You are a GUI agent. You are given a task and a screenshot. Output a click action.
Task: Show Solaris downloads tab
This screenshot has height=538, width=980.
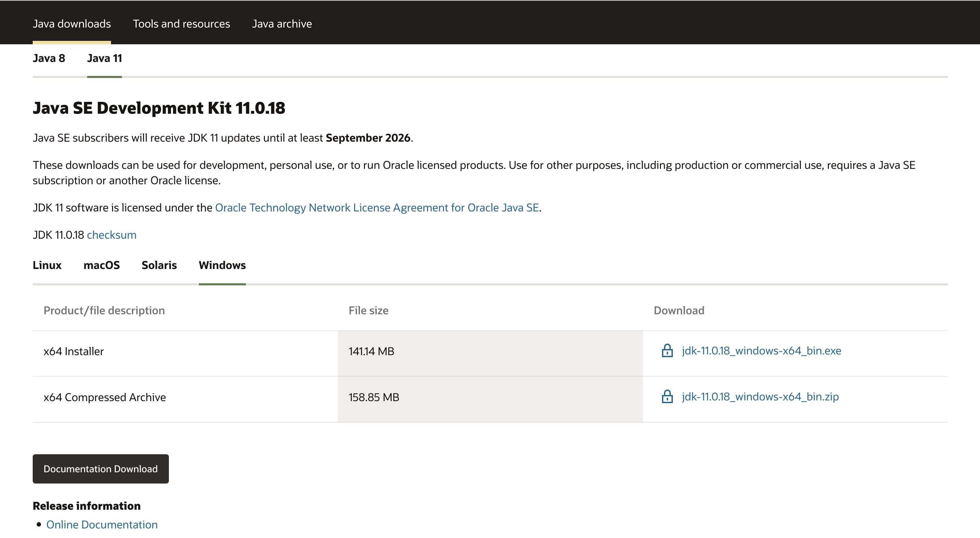tap(159, 265)
